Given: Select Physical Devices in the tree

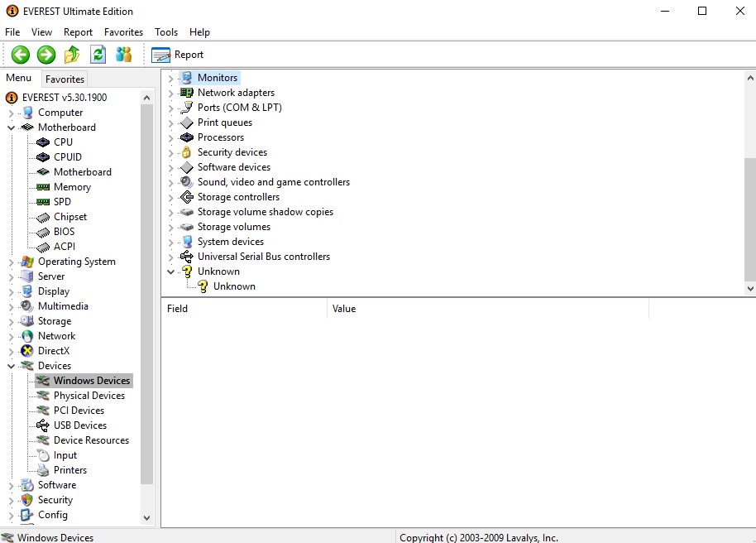Looking at the screenshot, I should (89, 396).
